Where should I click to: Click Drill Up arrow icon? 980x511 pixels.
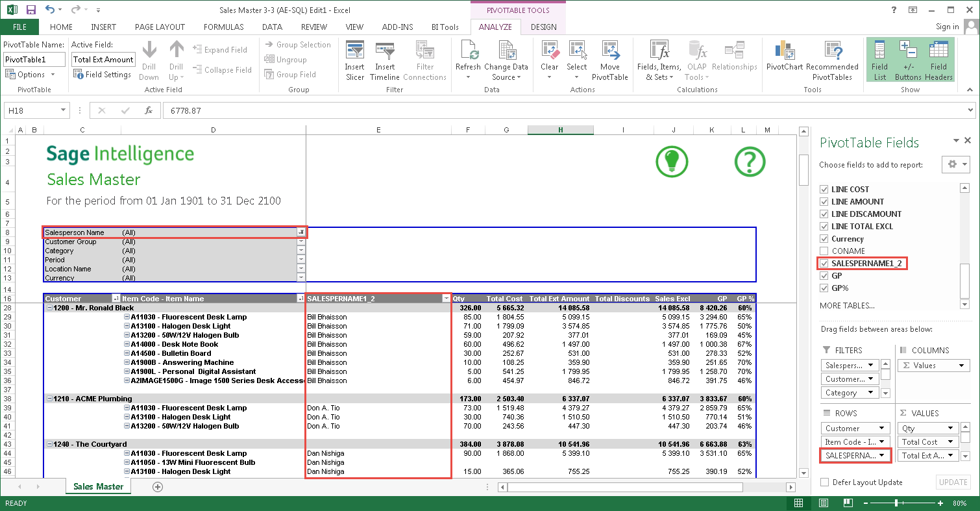(177, 50)
